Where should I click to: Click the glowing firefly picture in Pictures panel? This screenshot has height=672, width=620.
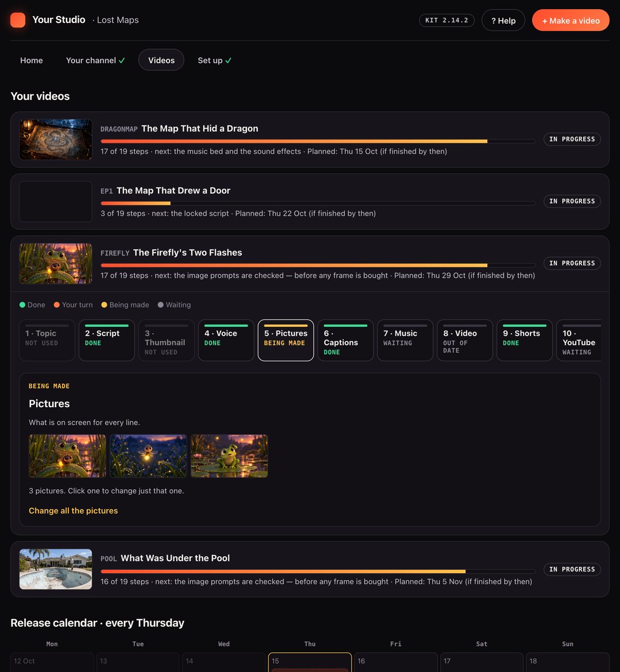tap(148, 456)
